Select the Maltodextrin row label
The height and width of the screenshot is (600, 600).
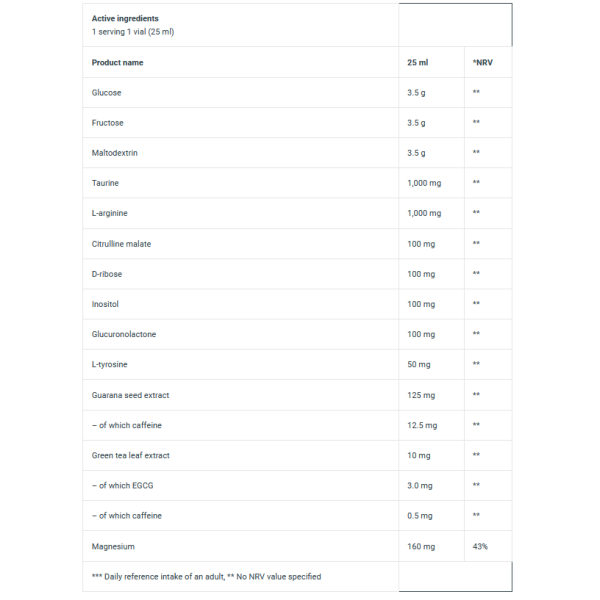(x=114, y=153)
